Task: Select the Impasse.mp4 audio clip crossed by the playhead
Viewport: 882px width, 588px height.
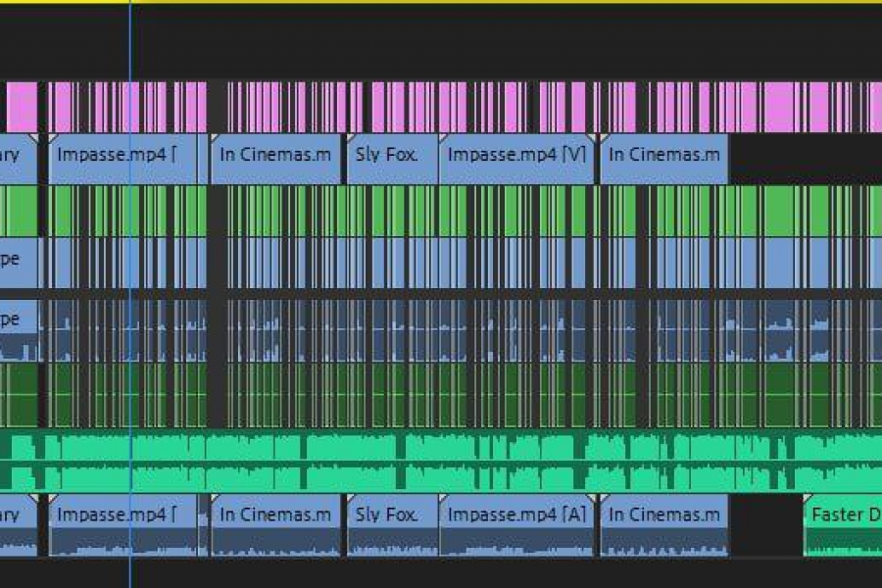Action: pos(122,525)
